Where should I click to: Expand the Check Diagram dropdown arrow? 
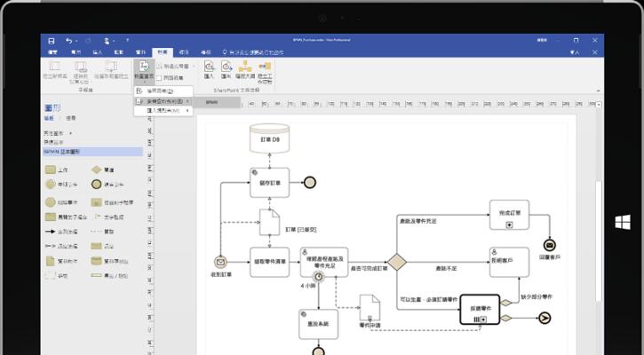144,81
